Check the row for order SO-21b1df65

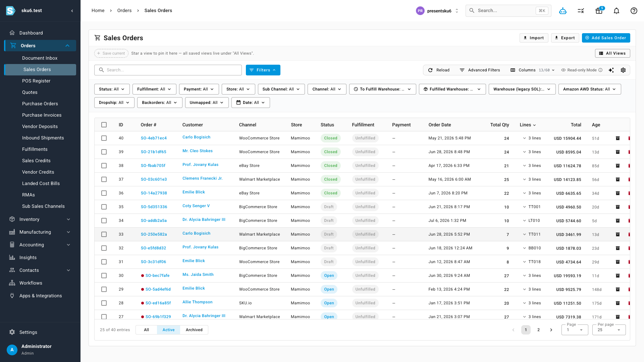tap(104, 152)
